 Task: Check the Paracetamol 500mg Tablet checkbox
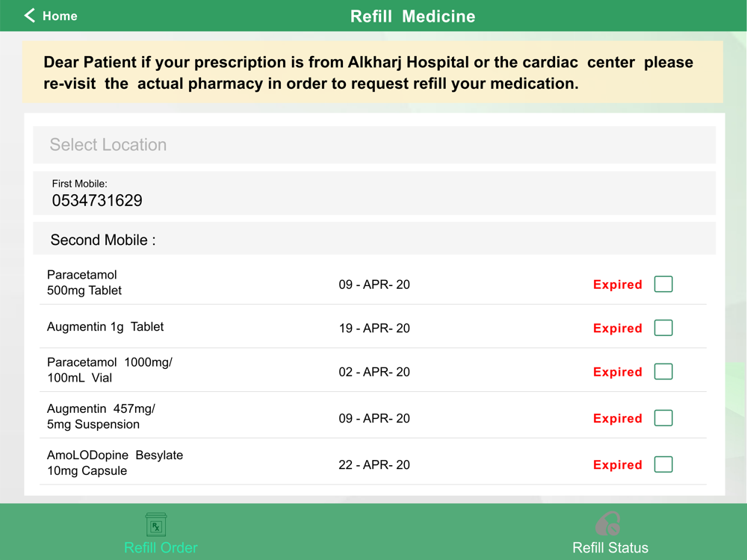(x=663, y=284)
